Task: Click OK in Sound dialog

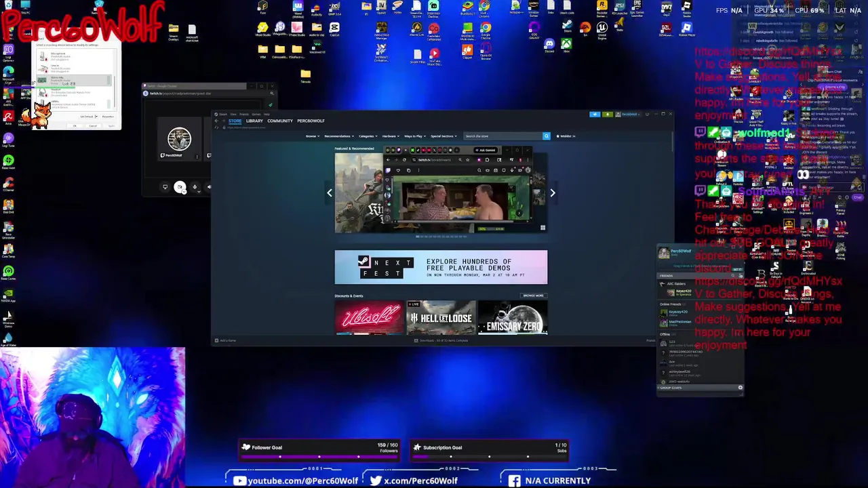Action: click(75, 126)
